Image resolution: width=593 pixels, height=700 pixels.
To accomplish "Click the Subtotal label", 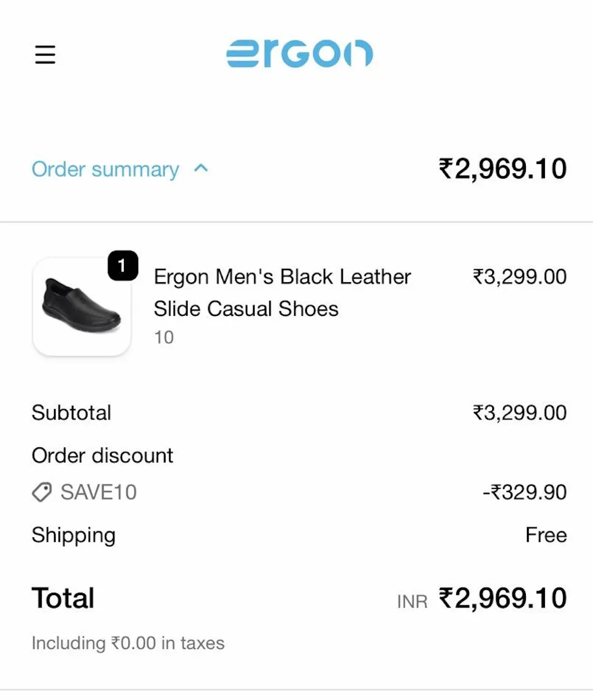I will pos(71,413).
